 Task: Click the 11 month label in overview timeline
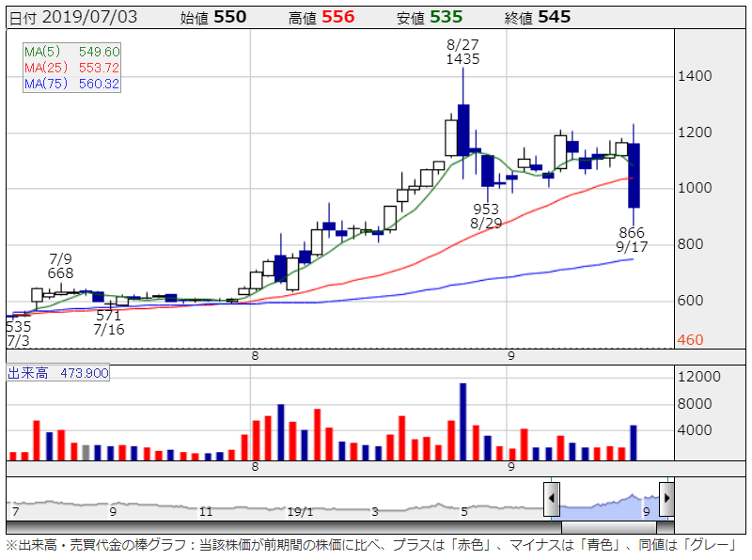click(206, 512)
